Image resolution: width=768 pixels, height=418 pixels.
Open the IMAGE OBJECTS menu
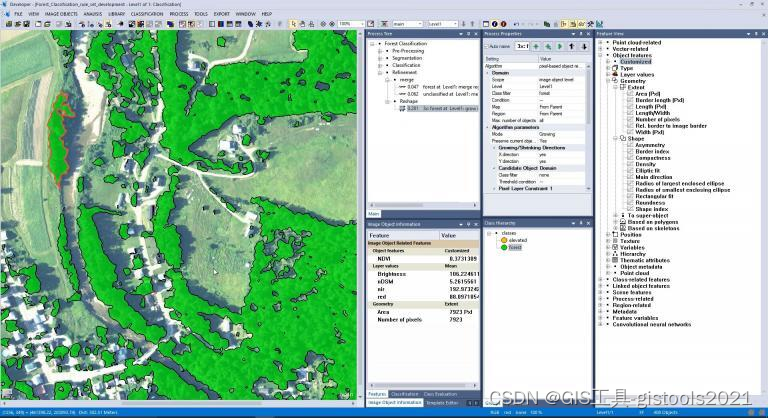point(61,14)
